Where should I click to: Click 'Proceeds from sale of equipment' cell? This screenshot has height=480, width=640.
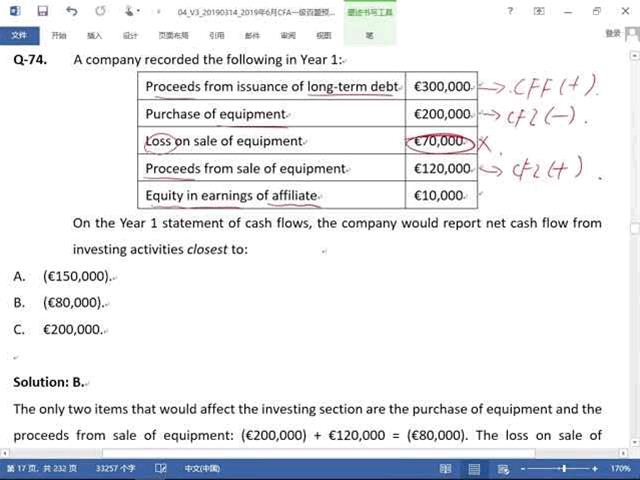tap(271, 168)
